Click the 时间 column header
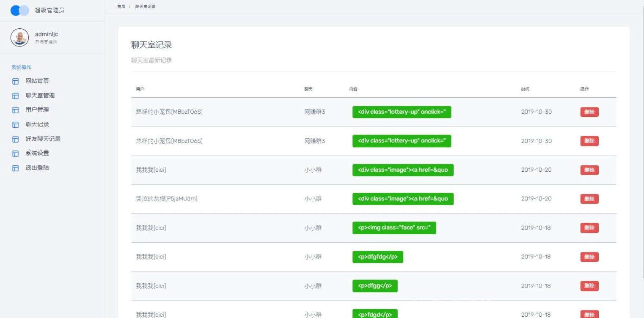The width and height of the screenshot is (644, 318). [x=525, y=89]
